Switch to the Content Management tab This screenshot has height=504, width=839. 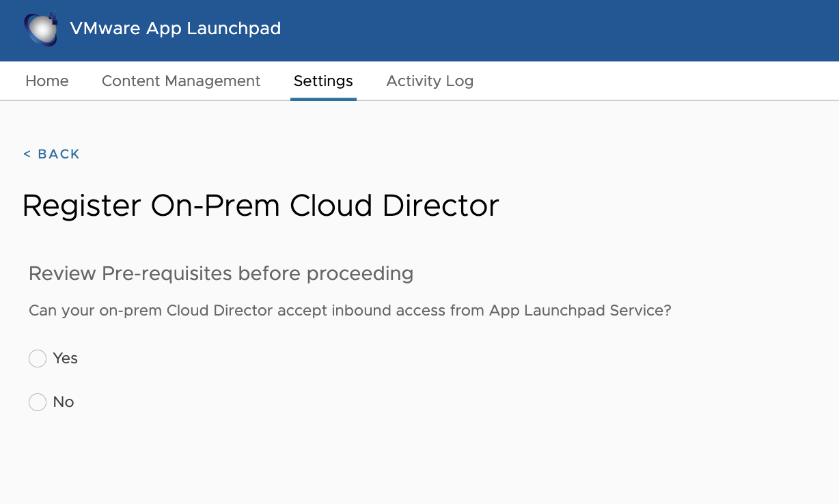(181, 81)
